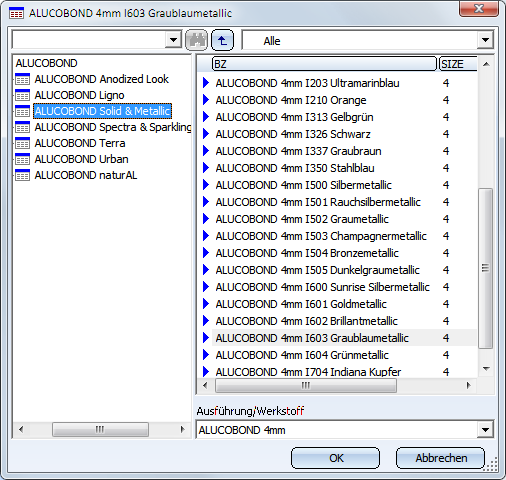Click the right arrow of material list horizontal scrollbar
Image resolution: width=506 pixels, height=480 pixels.
pyautogui.click(x=469, y=385)
